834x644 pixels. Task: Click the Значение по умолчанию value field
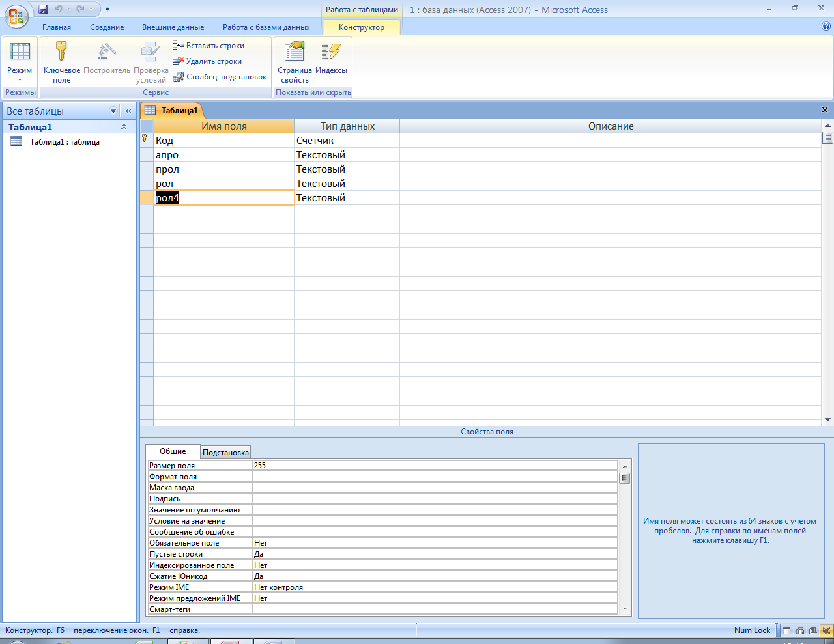pyautogui.click(x=435, y=510)
